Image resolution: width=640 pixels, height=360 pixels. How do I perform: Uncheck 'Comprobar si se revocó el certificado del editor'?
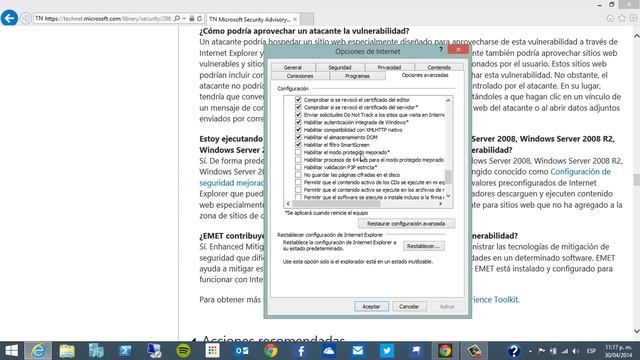pos(298,100)
